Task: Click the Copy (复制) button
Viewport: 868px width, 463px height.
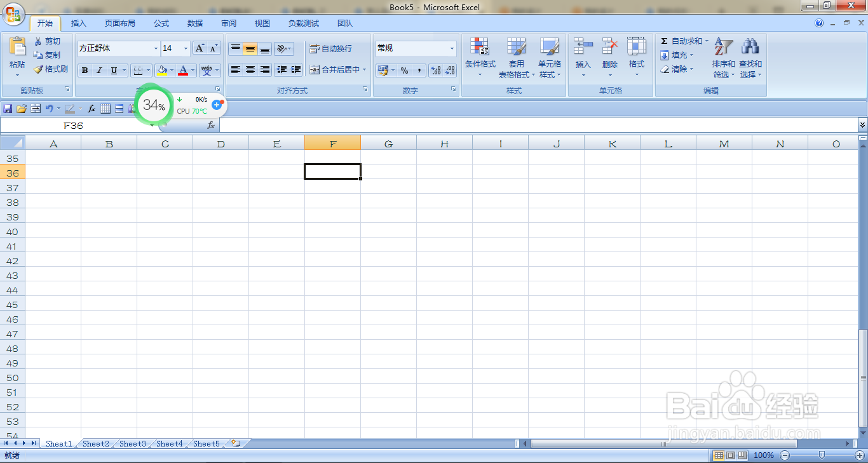Action: [x=47, y=55]
